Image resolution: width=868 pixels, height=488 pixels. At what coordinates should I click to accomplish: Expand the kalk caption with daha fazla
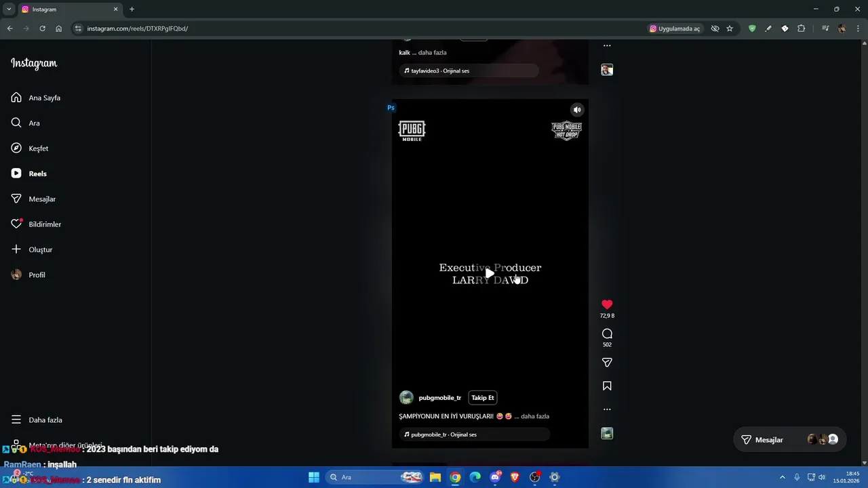pos(432,52)
